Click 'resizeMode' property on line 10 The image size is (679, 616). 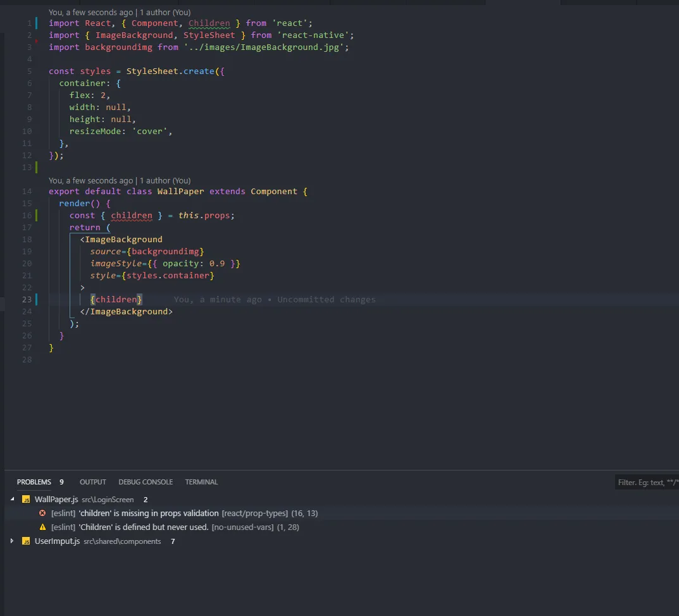(96, 131)
